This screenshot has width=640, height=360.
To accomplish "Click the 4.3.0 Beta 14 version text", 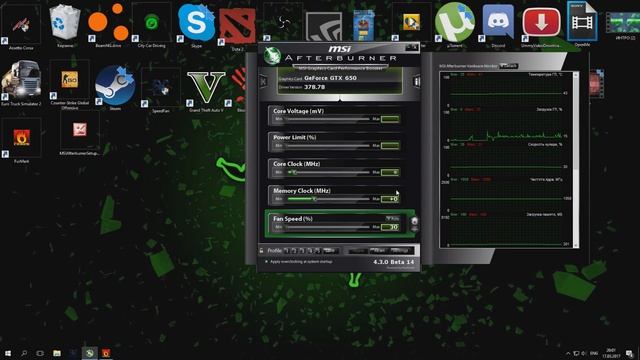I will 393,262.
